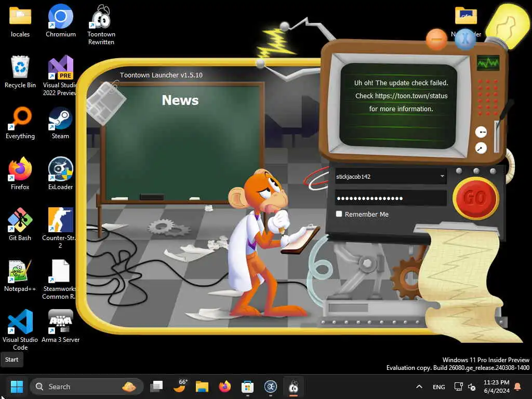Click the toon.town/status message line
Viewport: 532px width, 399px height.
tap(402, 96)
